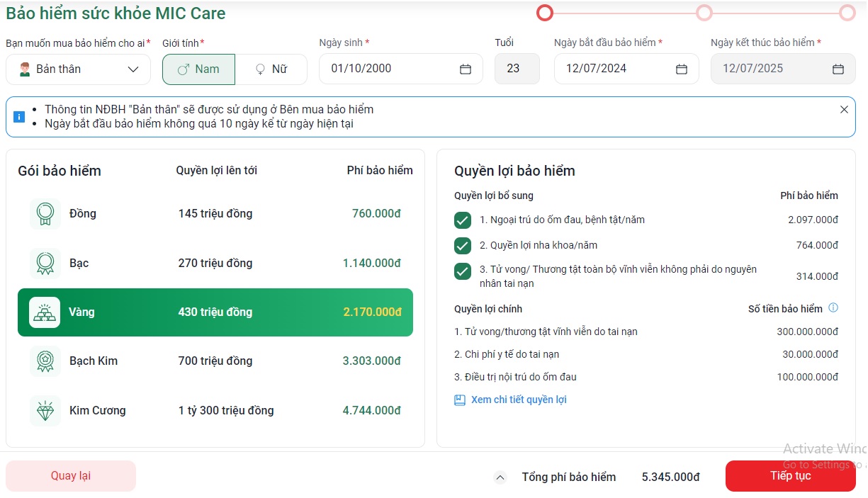Open the Bản thân insured person dropdown

point(78,69)
